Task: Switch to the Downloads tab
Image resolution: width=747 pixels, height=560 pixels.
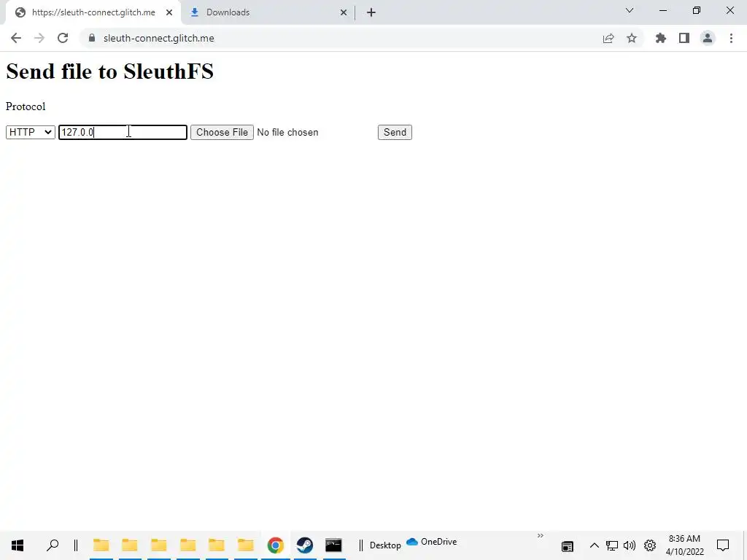Action: tap(268, 12)
